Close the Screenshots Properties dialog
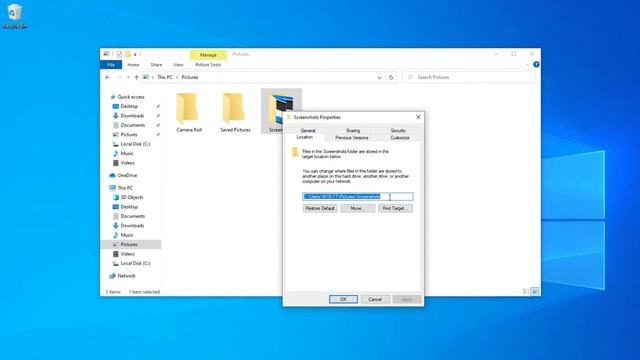The width and height of the screenshot is (640, 360). click(418, 117)
